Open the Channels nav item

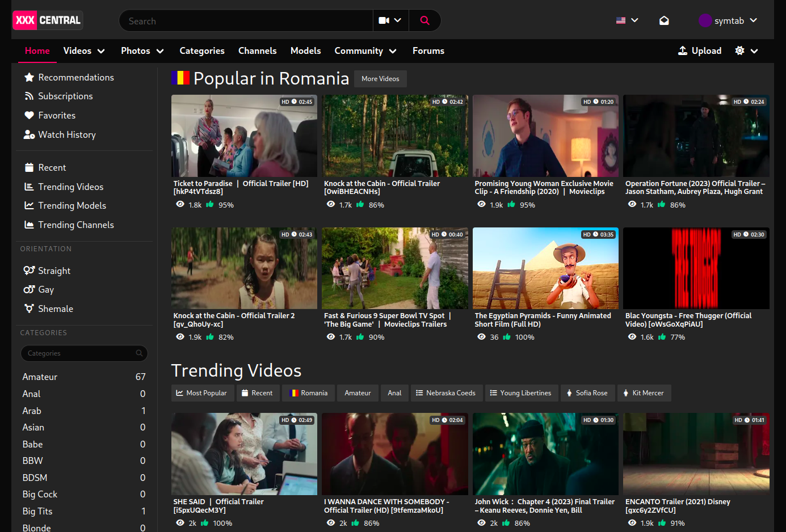point(257,51)
